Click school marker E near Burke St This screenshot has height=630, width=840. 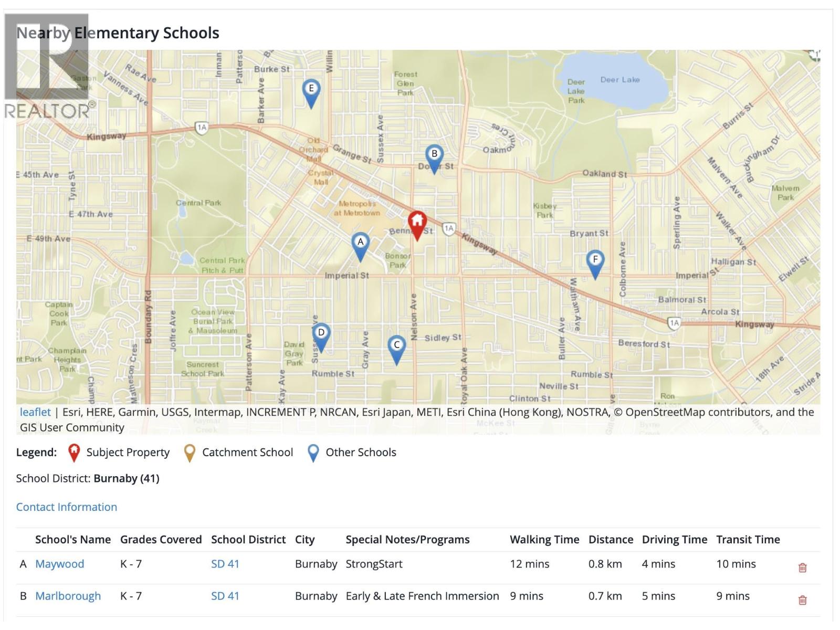coord(311,91)
